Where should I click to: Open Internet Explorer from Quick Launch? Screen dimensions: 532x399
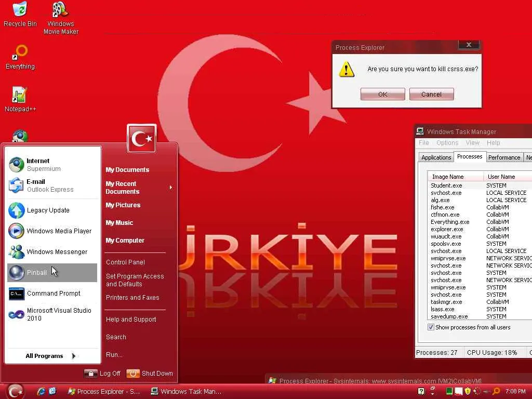coord(41,391)
